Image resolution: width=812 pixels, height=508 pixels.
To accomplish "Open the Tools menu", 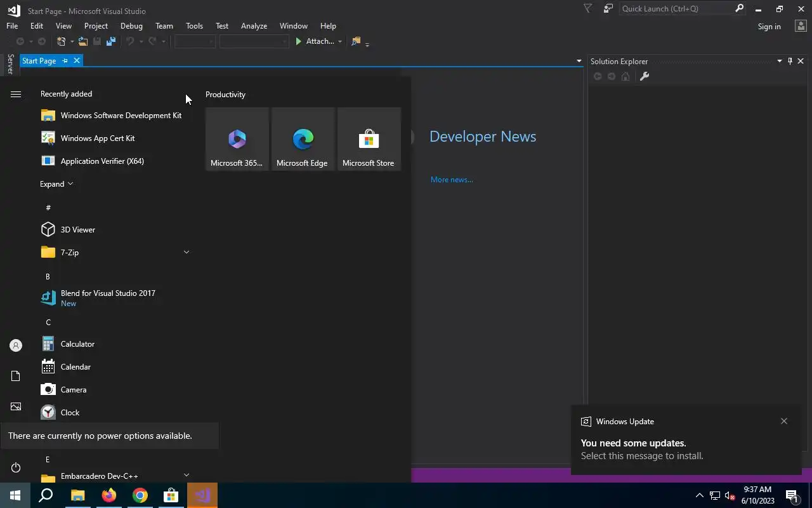I will coord(194,26).
